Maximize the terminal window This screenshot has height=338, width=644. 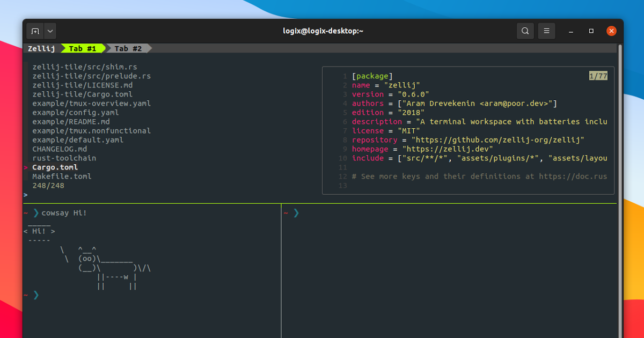click(x=591, y=31)
